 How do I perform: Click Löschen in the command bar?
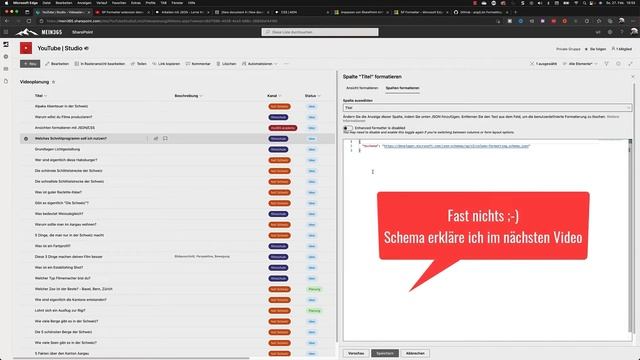(x=227, y=64)
